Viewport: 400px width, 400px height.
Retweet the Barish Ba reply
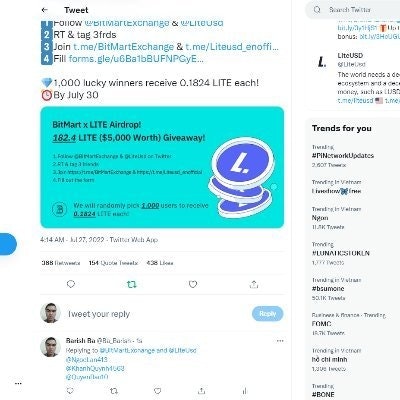click(x=114, y=391)
